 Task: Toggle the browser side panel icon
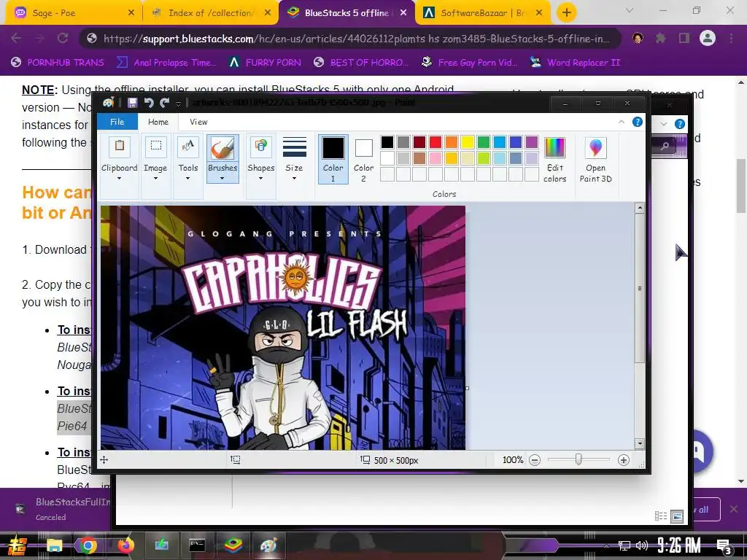coord(684,38)
